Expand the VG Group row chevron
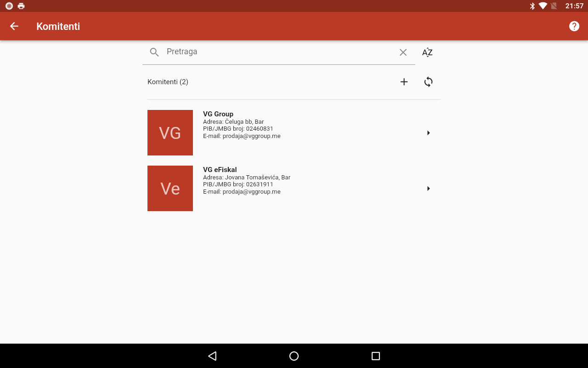 click(x=428, y=132)
